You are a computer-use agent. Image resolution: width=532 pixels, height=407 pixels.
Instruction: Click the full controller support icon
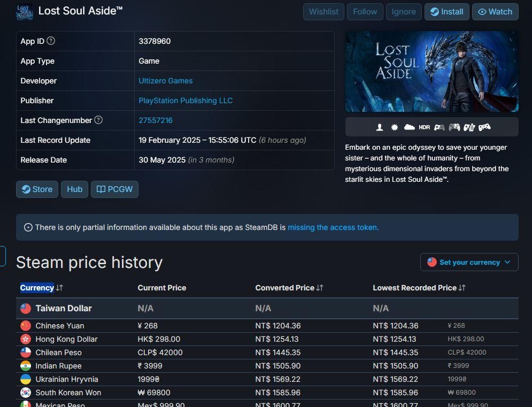pos(484,127)
